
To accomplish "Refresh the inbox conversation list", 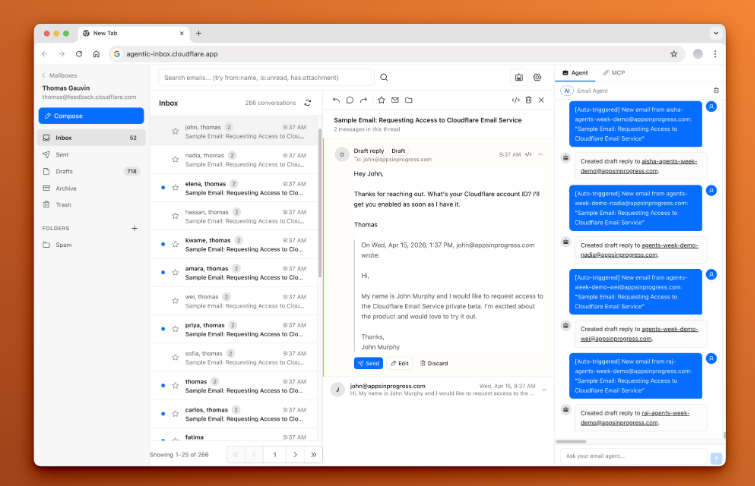I will [308, 103].
